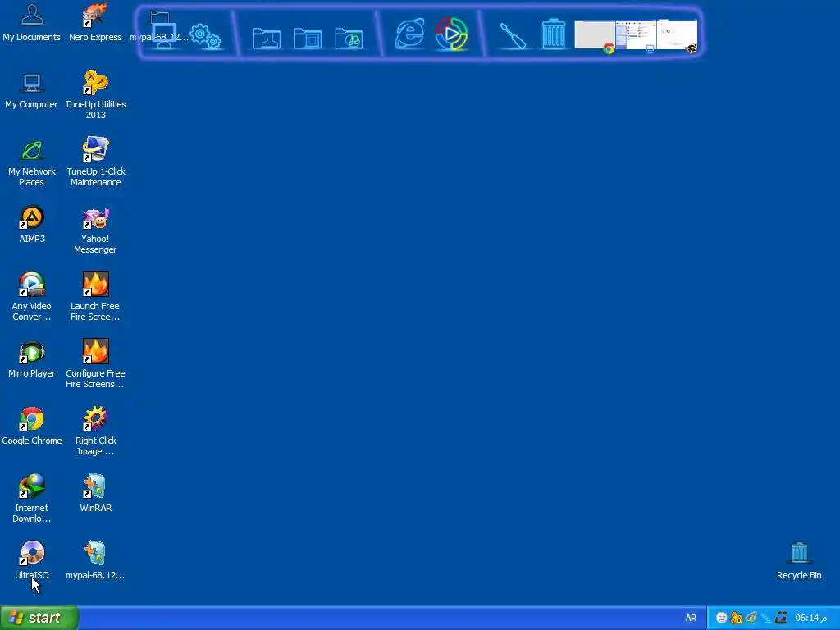Image resolution: width=840 pixels, height=630 pixels.
Task: Switch to the Chrome window thumbnail in the dock
Action: (595, 36)
